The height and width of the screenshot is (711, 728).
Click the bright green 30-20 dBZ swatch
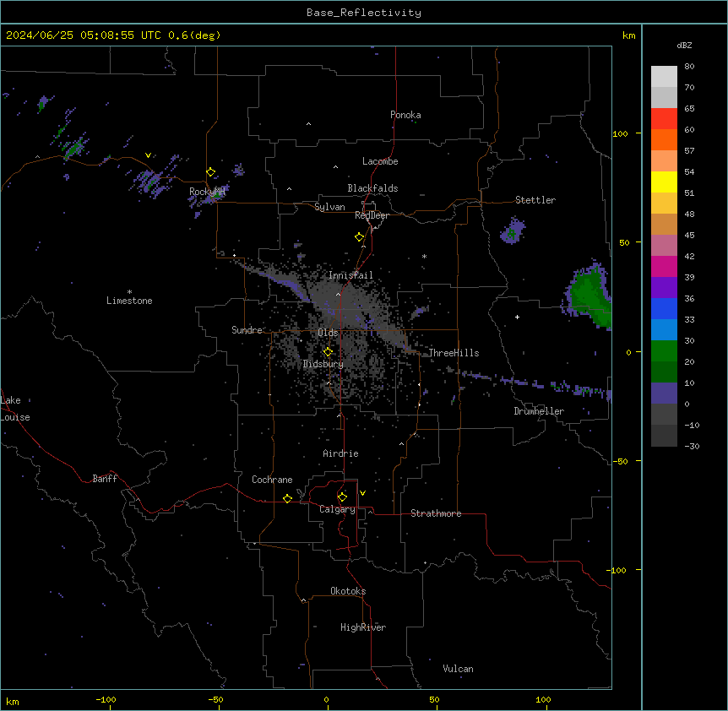[664, 351]
